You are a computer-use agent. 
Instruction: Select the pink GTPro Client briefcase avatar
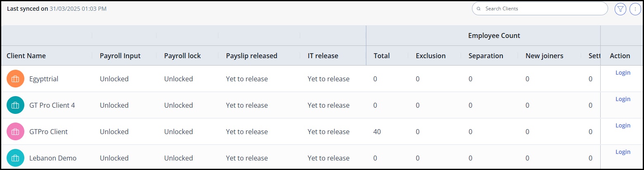point(15,132)
